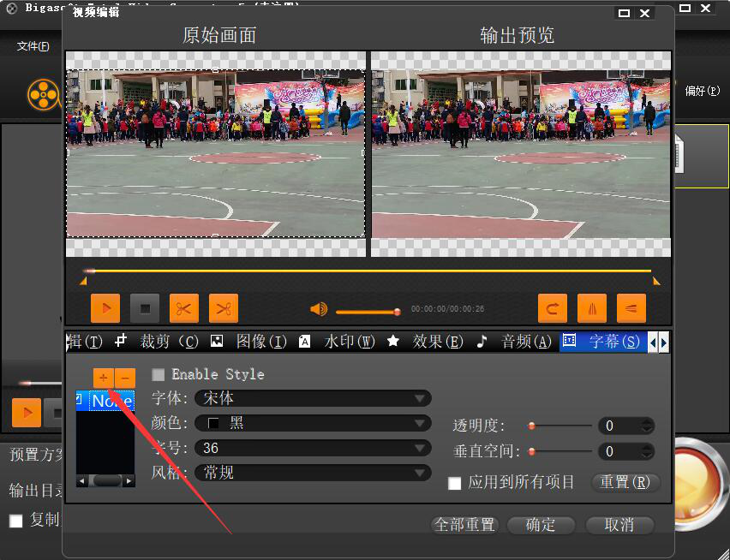Toggle the 复制 checkbox in the main window

point(15,521)
